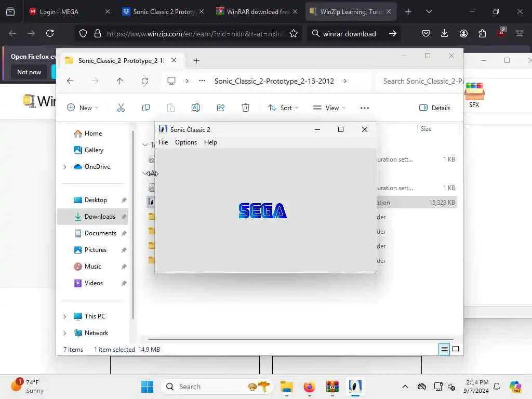Switch to Sonic Classic 2 Prototype browser tab
Viewport: 532px width, 399px height.
pyautogui.click(x=163, y=11)
